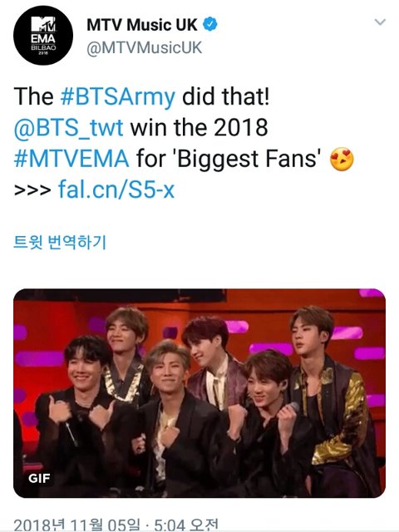Open the MTV EMA profile avatar
399x532 pixels.
coord(43,35)
